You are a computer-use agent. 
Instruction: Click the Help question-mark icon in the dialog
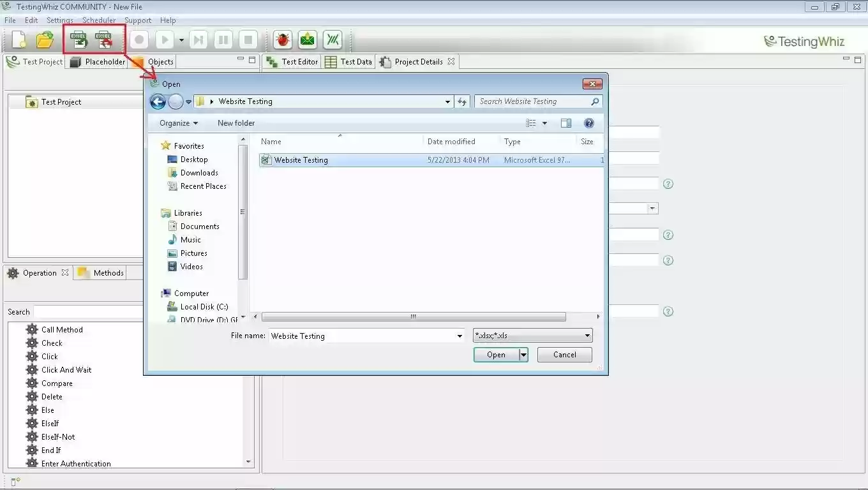point(588,122)
